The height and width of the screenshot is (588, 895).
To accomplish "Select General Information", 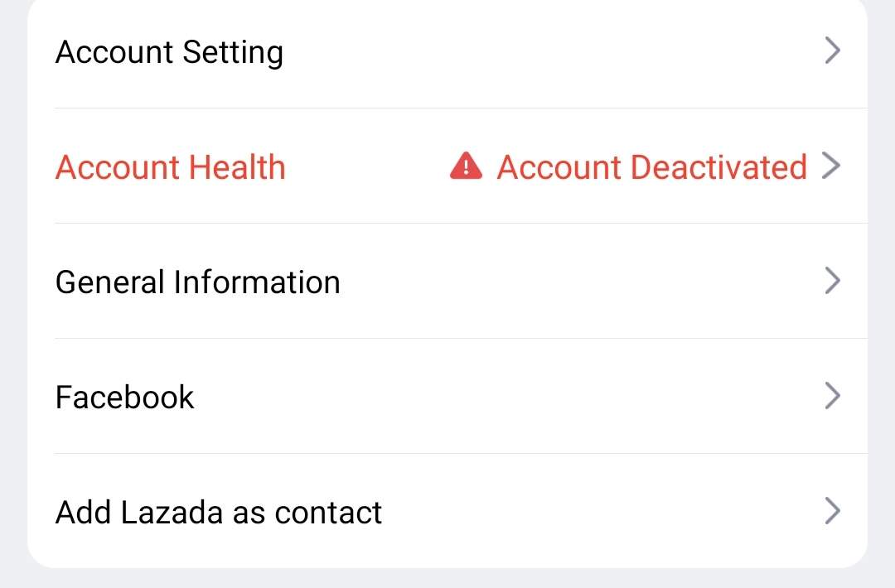I will [447, 282].
